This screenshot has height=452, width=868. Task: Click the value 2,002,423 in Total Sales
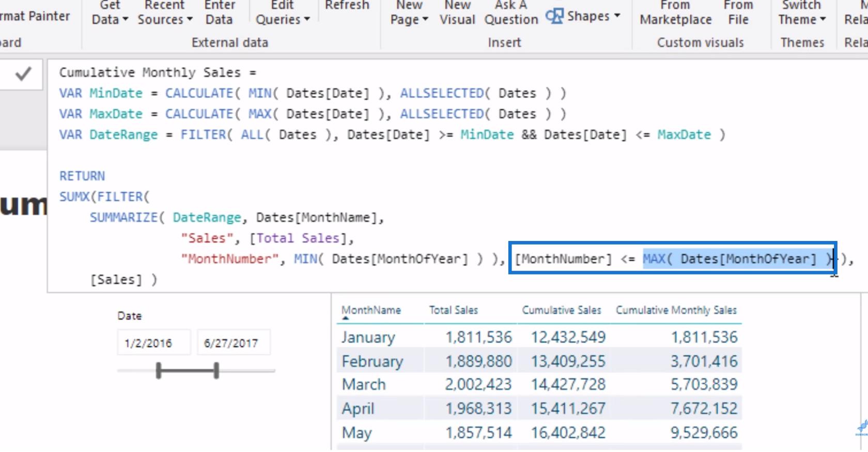click(478, 384)
